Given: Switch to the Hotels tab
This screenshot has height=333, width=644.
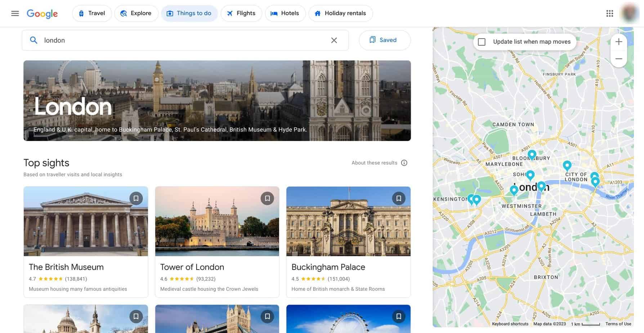Looking at the screenshot, I should click(285, 13).
